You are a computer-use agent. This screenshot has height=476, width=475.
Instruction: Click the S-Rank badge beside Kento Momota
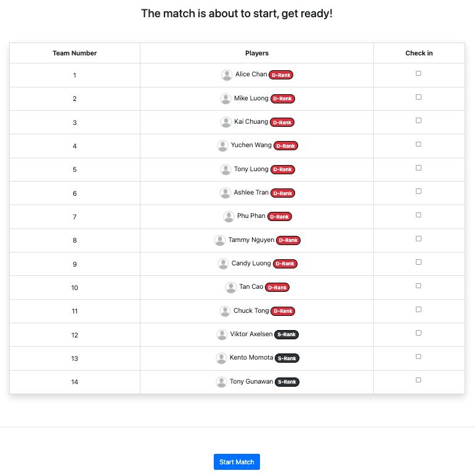point(287,358)
